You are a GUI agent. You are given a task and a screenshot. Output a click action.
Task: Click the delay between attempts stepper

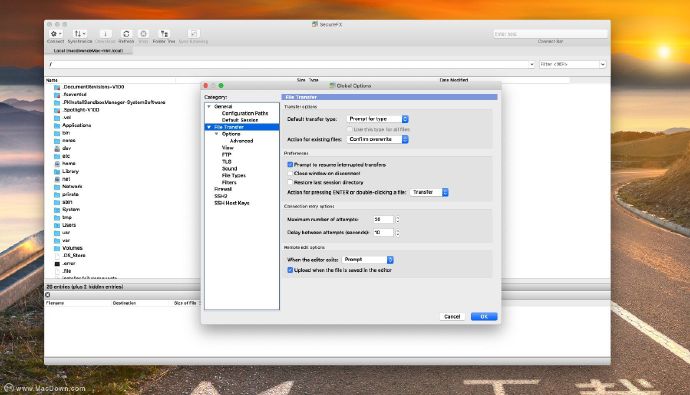click(x=397, y=232)
